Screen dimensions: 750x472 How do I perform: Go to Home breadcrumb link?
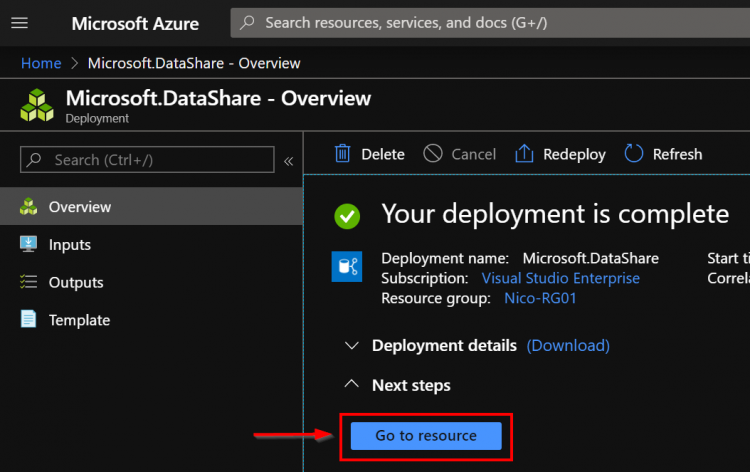[x=41, y=63]
